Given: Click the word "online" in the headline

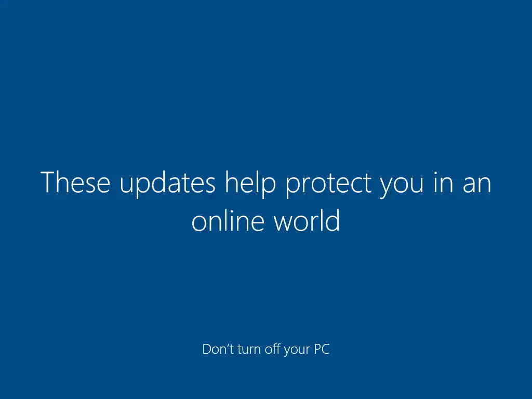Looking at the screenshot, I should pyautogui.click(x=228, y=220).
